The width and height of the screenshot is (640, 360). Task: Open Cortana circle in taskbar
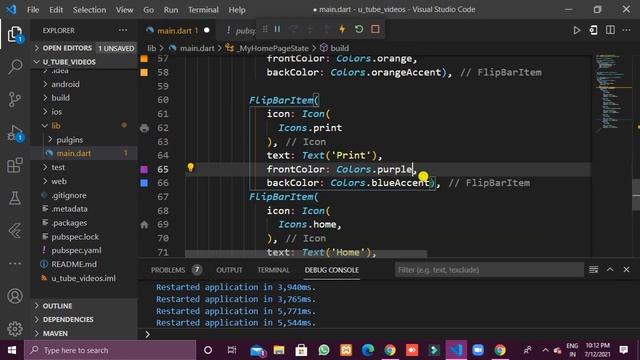(208, 350)
